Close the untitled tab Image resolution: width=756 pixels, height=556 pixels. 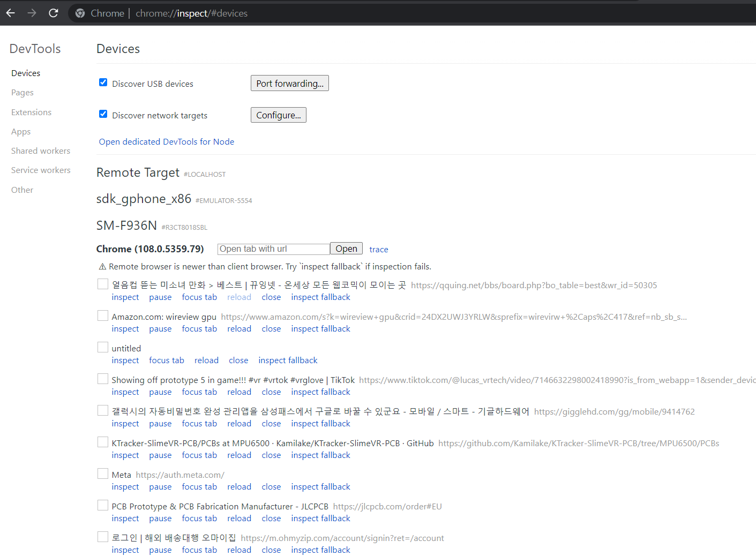238,360
